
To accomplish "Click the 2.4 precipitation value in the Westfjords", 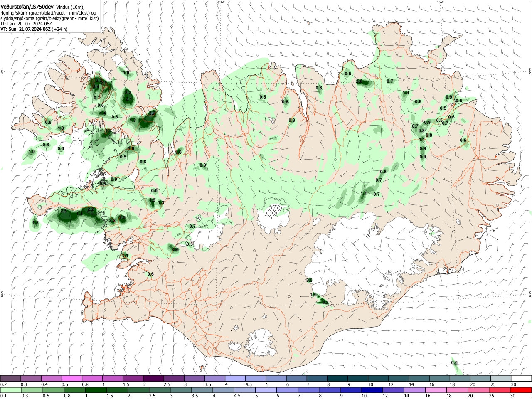I will pyautogui.click(x=96, y=86).
